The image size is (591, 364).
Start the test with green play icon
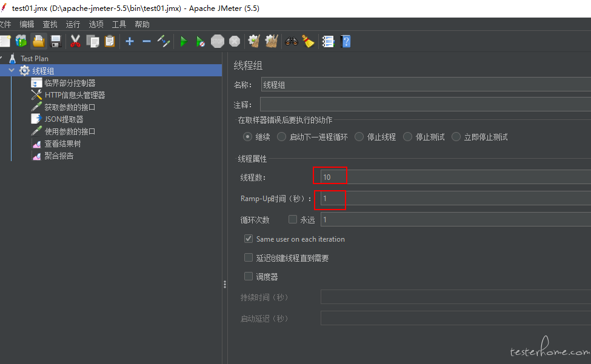184,41
